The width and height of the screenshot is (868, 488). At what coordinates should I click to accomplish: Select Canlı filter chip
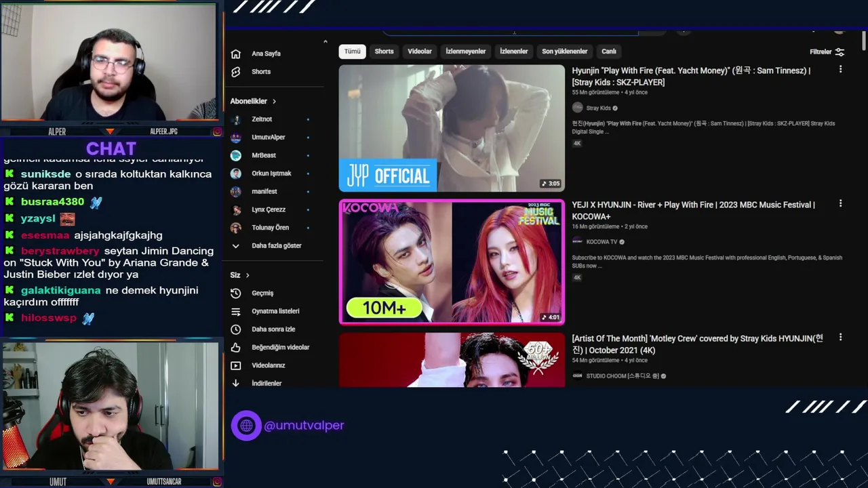[x=609, y=52]
